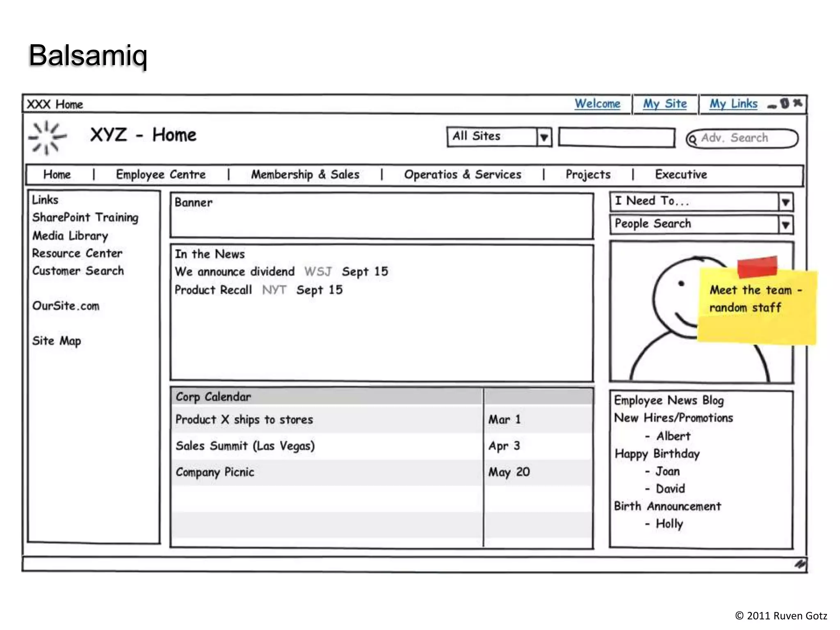Click Birth Announcement in blog
This screenshot has width=840, height=630.
(667, 507)
